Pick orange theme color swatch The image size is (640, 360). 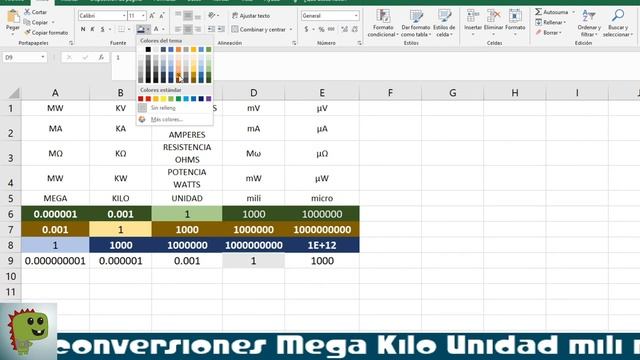pos(178,49)
